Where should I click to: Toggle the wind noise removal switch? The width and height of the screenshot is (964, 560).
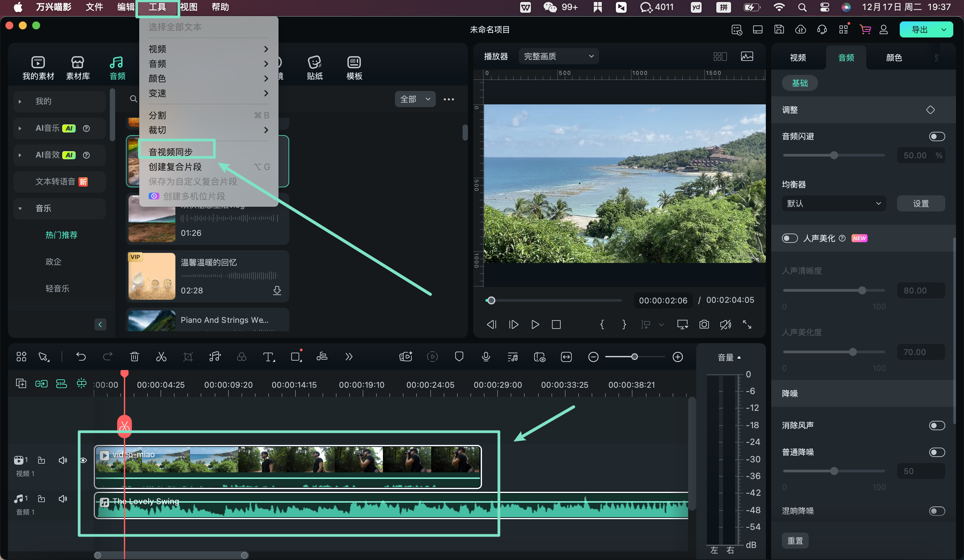[938, 425]
